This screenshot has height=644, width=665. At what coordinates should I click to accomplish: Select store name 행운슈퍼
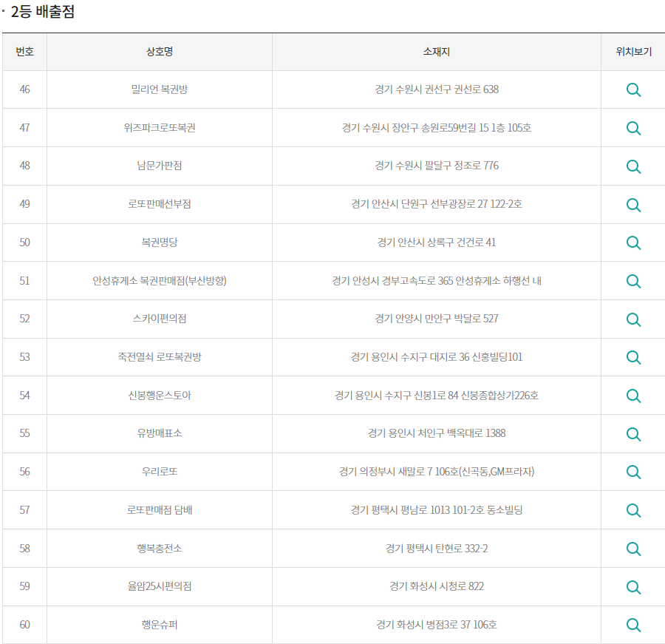click(x=160, y=625)
